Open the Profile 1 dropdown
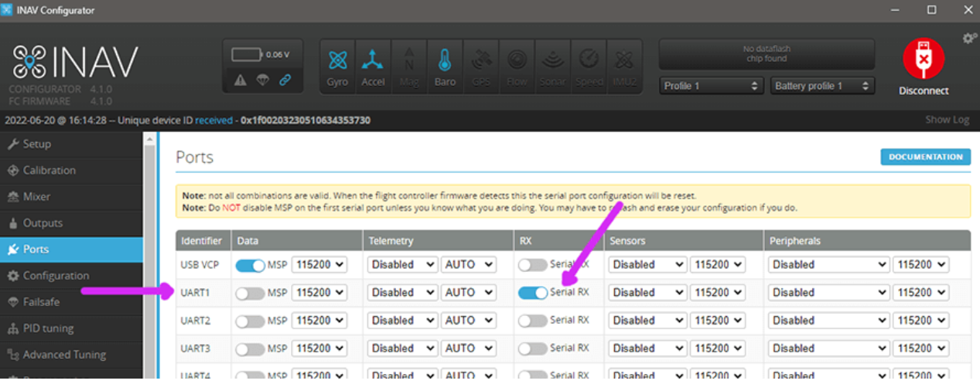This screenshot has height=384, width=980. pyautogui.click(x=712, y=86)
